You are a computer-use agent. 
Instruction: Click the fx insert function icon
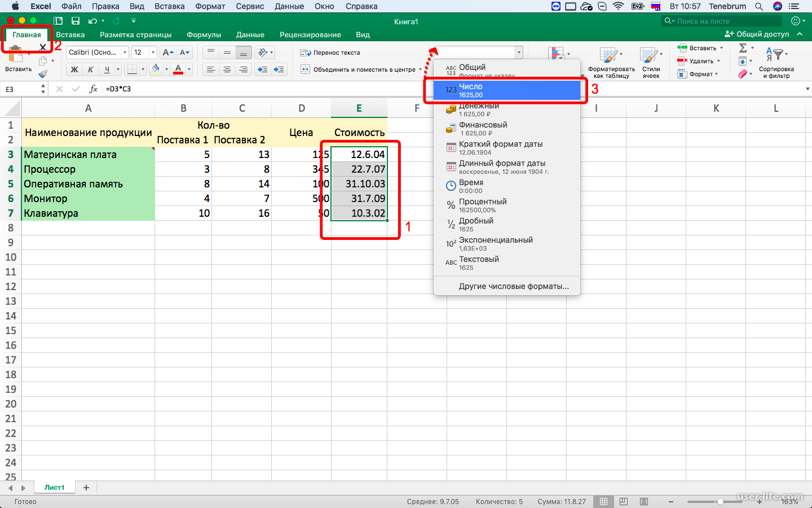(94, 89)
